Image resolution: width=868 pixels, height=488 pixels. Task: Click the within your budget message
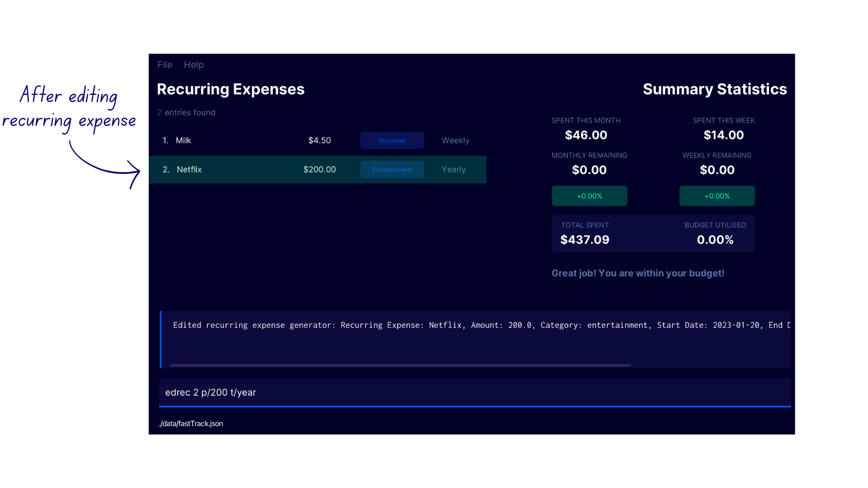pyautogui.click(x=638, y=273)
